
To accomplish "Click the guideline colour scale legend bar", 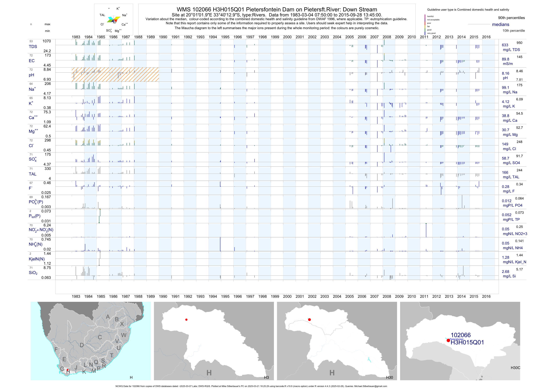I will (x=425, y=24).
